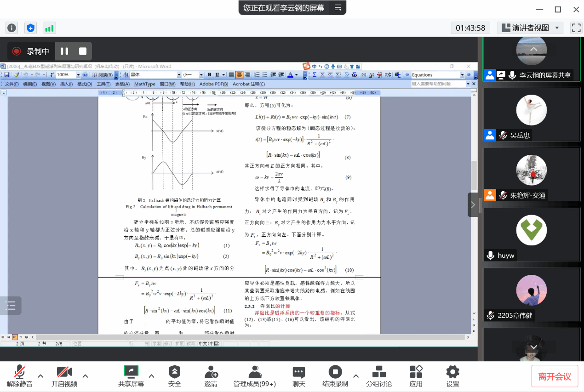Click the numbered list icon in Word
The width and height of the screenshot is (584, 392).
(x=257, y=74)
